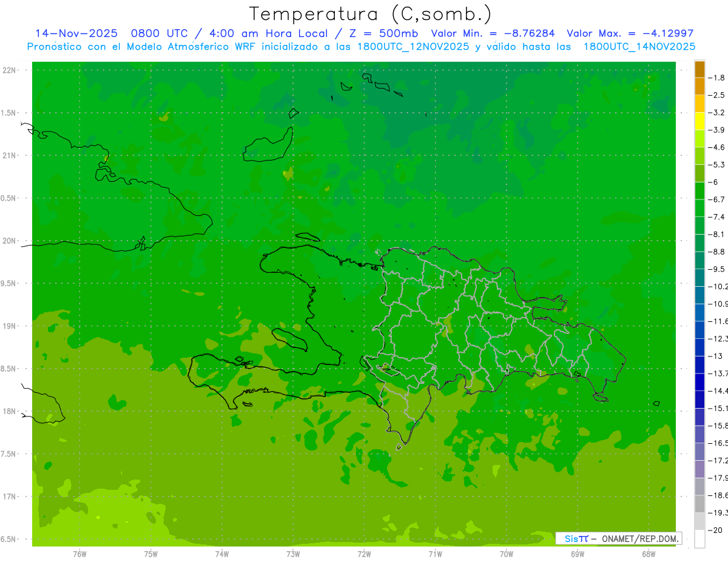Click the "ONAMET/REP.DOM." credit label
This screenshot has width=728, height=562.
pyautogui.click(x=639, y=538)
